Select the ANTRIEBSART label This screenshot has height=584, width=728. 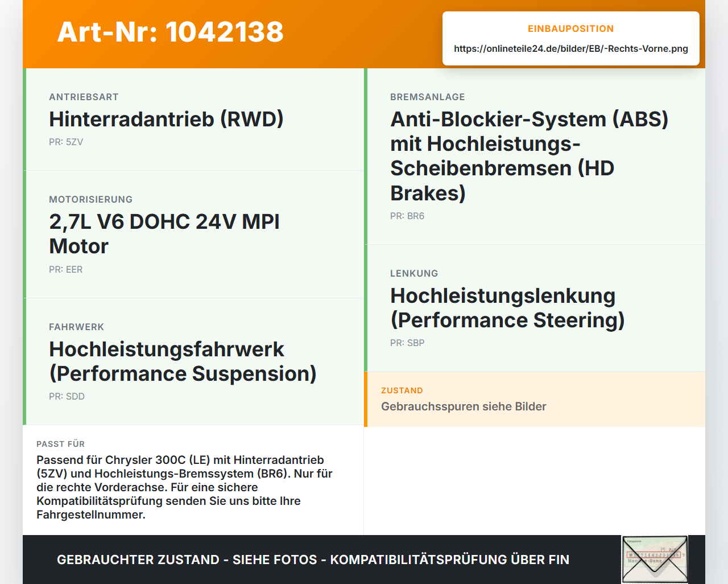coord(84,97)
